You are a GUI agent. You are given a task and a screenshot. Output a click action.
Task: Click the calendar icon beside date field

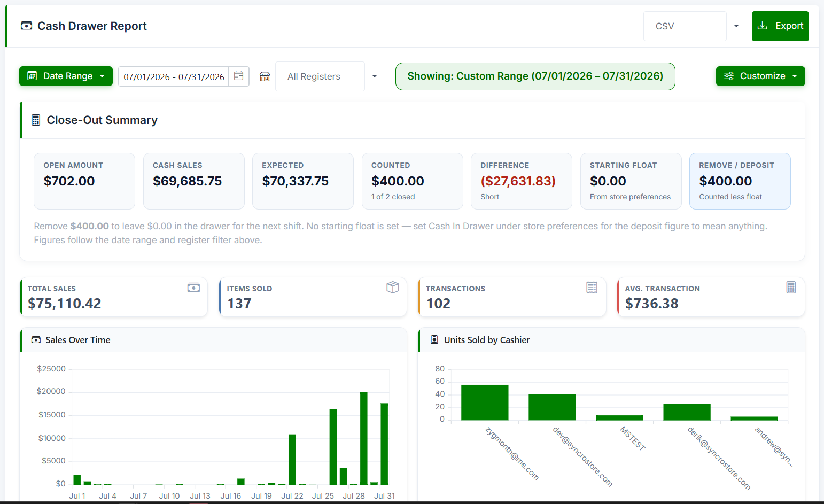(x=239, y=76)
